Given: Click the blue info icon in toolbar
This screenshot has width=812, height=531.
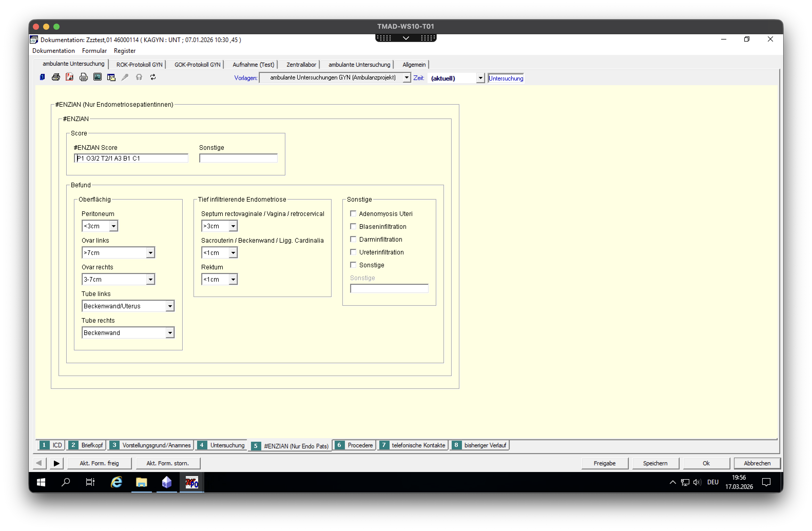Looking at the screenshot, I should click(x=42, y=77).
